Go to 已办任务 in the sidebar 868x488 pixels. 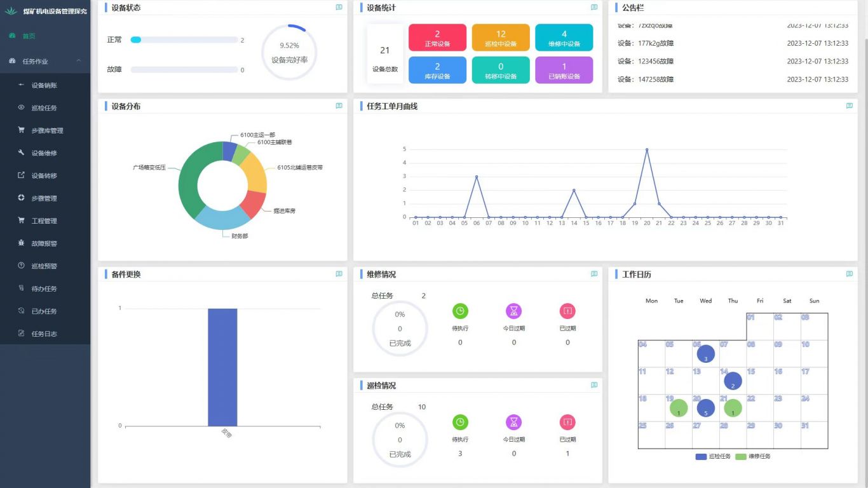point(45,311)
